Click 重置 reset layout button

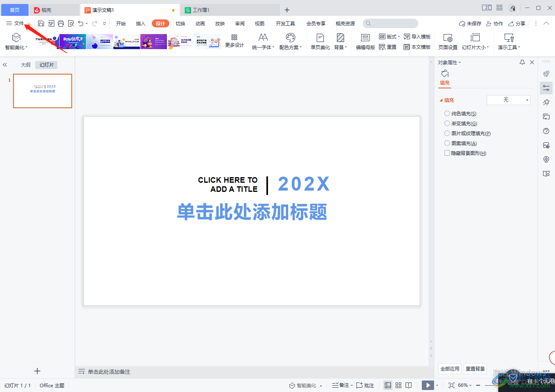388,47
